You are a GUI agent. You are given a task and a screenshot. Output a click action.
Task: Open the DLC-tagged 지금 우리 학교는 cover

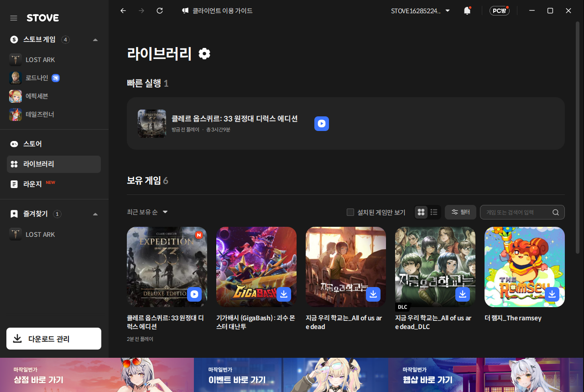tap(435, 267)
